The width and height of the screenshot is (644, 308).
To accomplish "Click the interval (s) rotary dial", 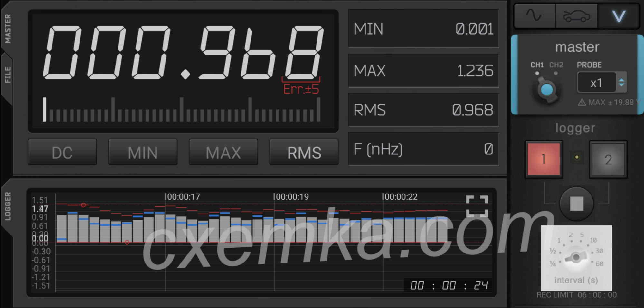I will (576, 257).
